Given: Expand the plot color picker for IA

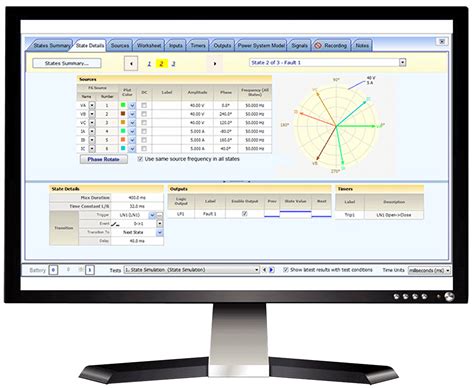Looking at the screenshot, I should [132, 131].
